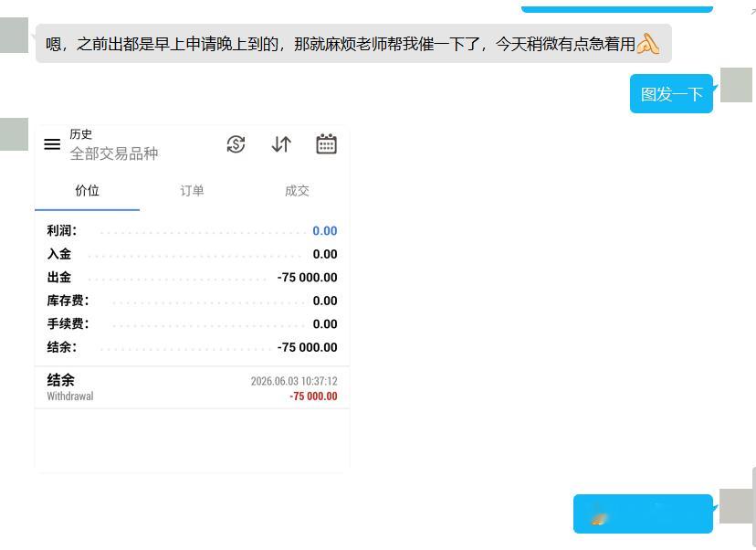
Task: Open the Withdrawal entry
Action: click(192, 388)
